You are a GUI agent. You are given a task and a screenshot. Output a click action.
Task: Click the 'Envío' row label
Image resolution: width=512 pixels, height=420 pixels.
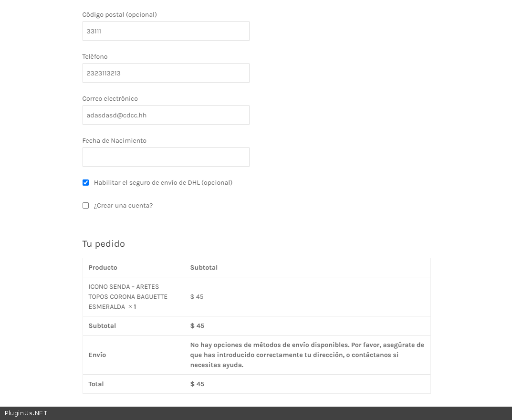pyautogui.click(x=97, y=355)
